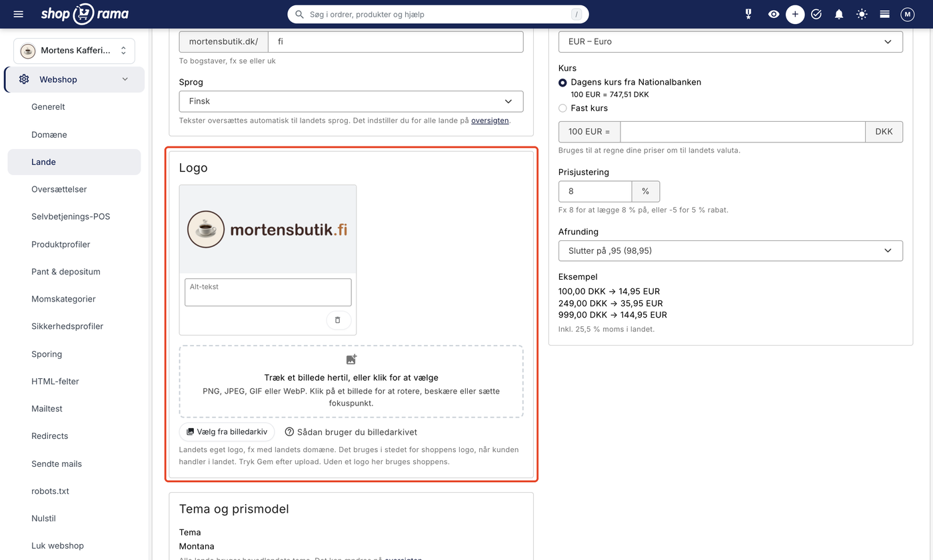Delete the logo with trash icon
Screen dimensions: 933x560
(x=338, y=320)
